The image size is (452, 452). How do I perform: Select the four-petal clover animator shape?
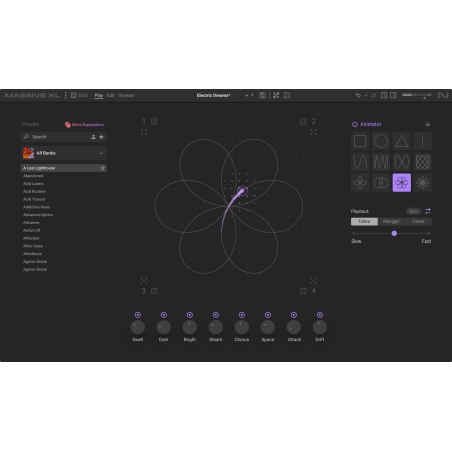coord(360,183)
